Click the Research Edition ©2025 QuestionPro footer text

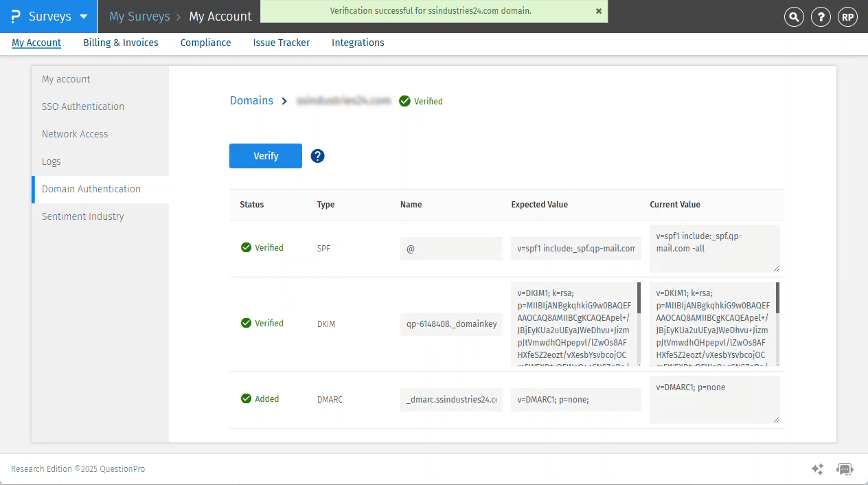coord(78,469)
